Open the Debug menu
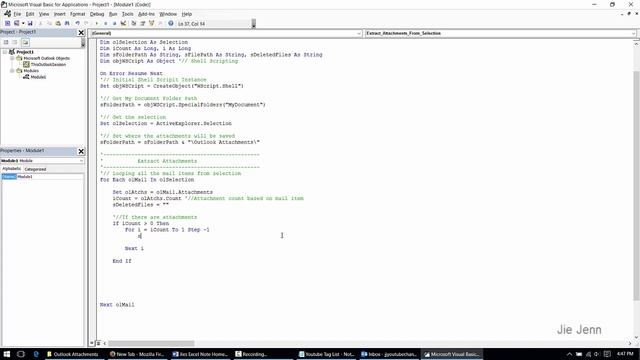 tap(97, 14)
